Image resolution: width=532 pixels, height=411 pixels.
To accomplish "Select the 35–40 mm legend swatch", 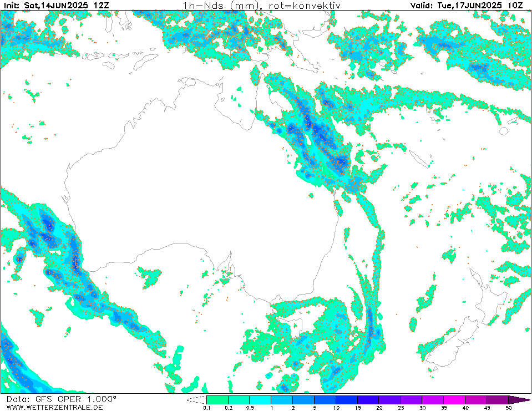I will 454,400.
